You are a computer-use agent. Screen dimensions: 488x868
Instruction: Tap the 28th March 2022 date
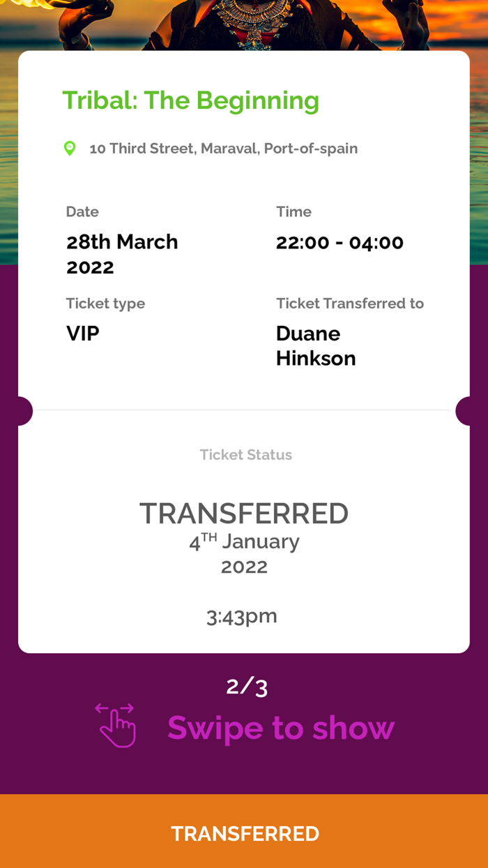click(122, 255)
